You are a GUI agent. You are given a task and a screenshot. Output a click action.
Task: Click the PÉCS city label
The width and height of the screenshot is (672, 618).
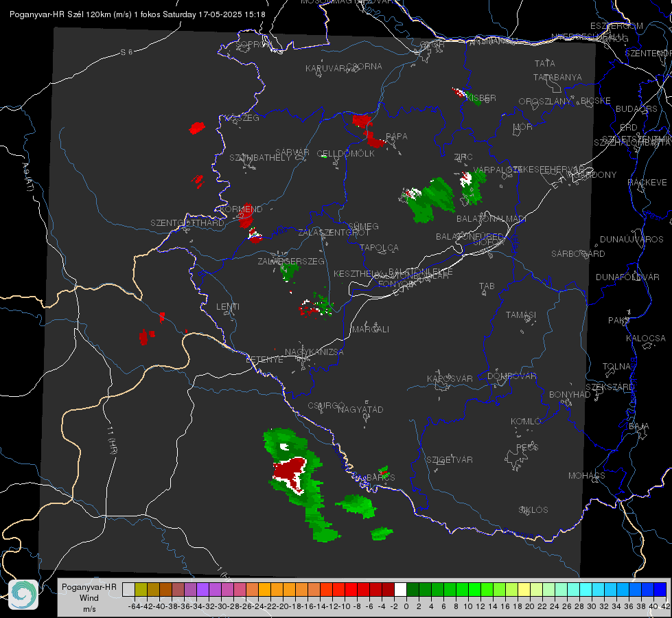(527, 447)
